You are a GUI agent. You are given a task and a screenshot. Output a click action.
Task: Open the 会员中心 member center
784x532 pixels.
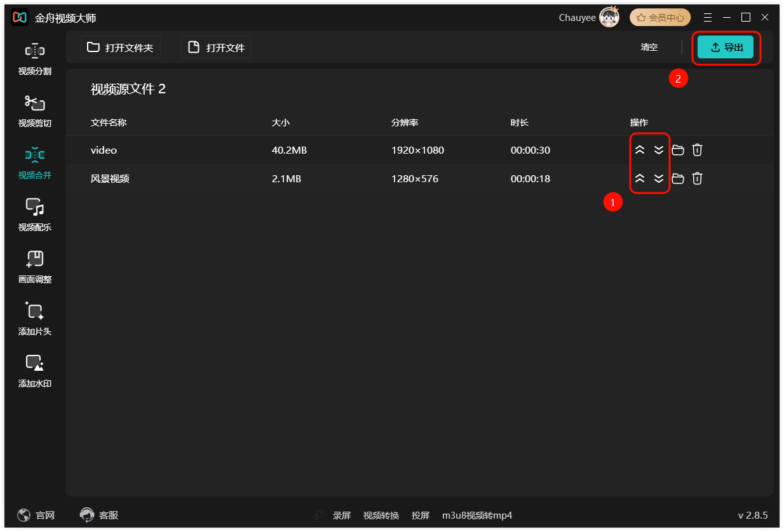pos(660,17)
